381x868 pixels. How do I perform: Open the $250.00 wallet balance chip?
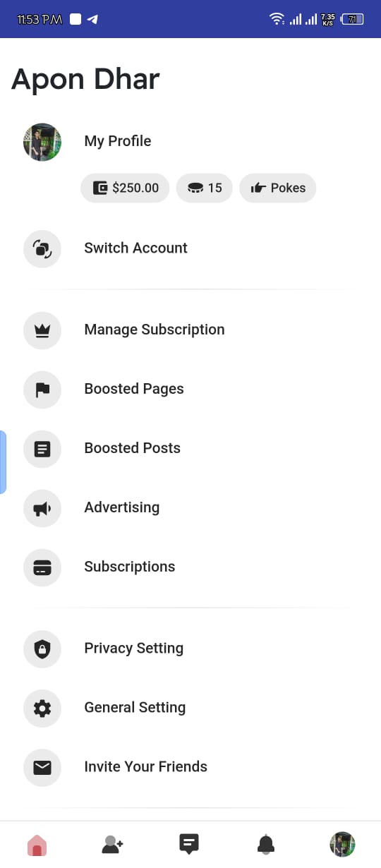(125, 188)
